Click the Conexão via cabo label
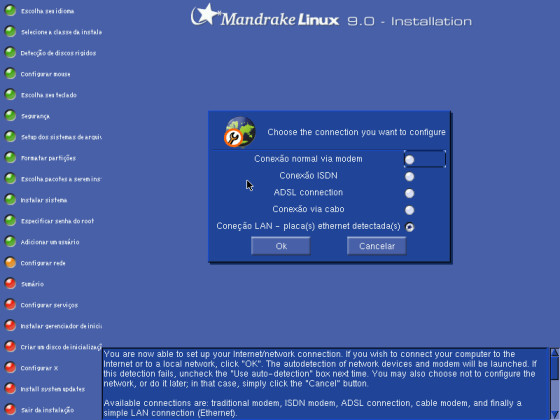 pos(308,209)
